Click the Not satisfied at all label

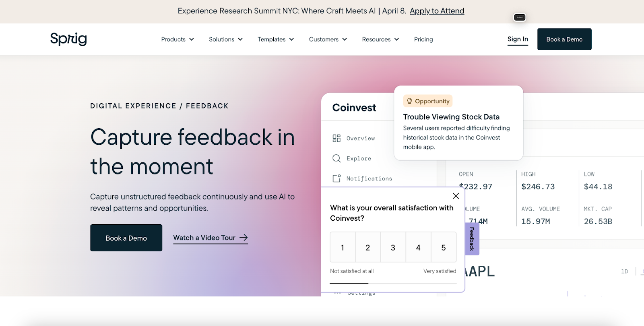coord(352,271)
